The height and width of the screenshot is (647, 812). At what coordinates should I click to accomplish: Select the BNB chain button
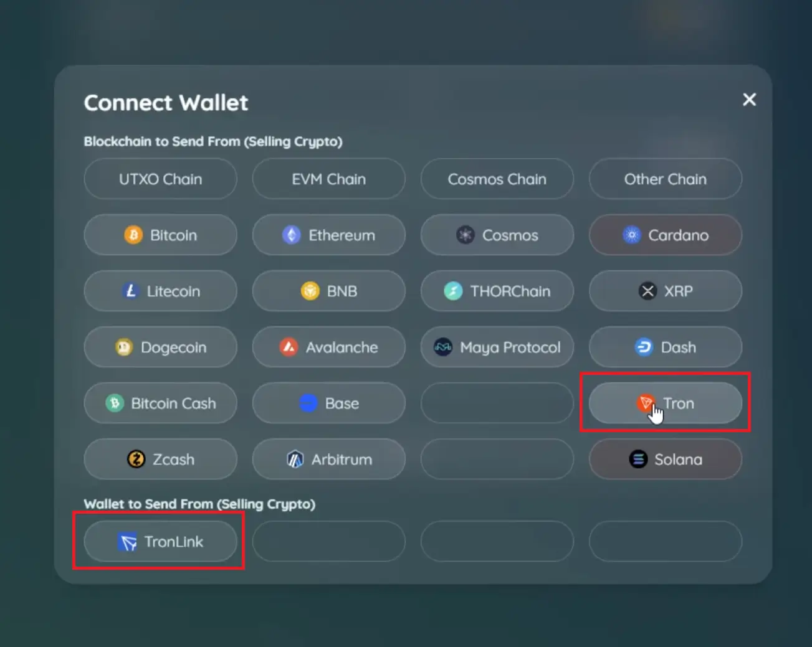pyautogui.click(x=328, y=291)
